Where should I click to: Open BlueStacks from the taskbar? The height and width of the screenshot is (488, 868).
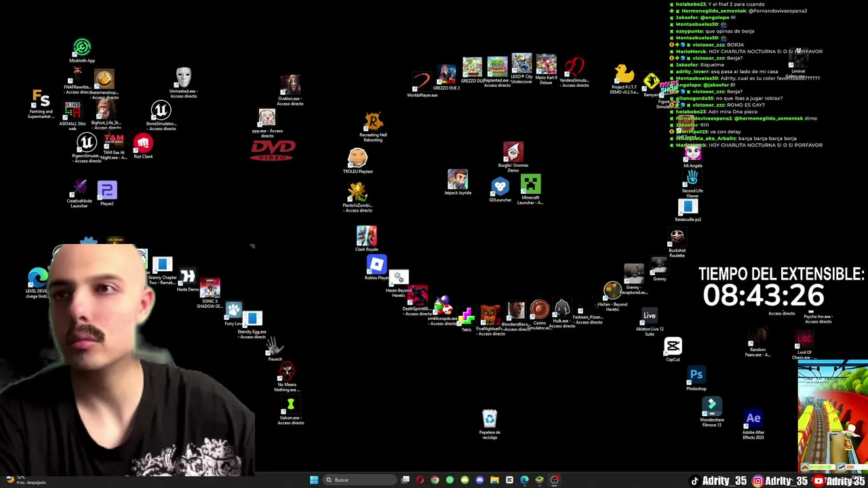click(539, 480)
